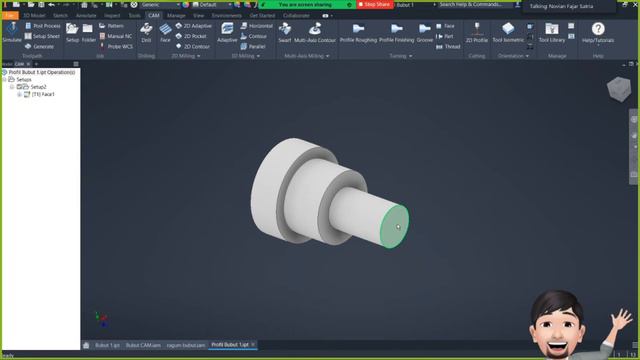Select the turning Groove operation

point(424,33)
